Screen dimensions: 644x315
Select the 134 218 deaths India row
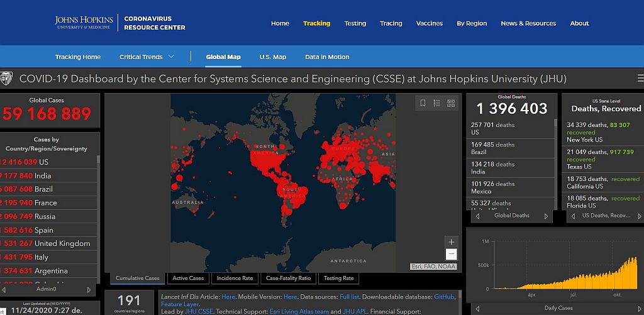click(511, 168)
